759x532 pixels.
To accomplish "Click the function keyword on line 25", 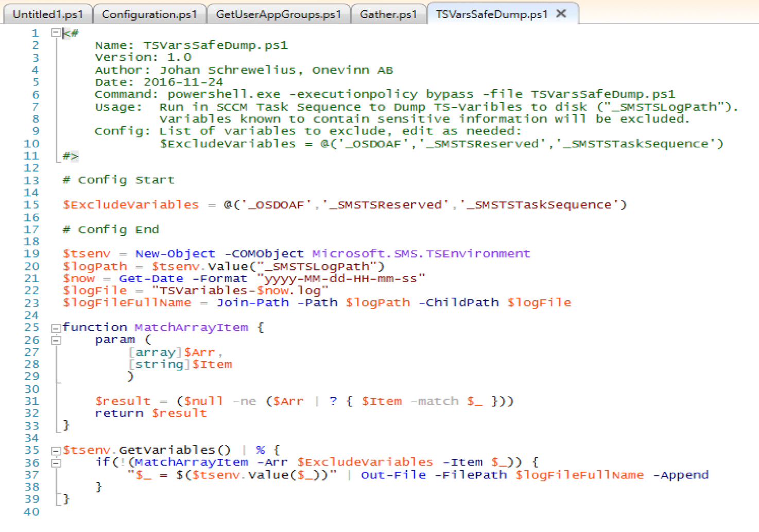I will pyautogui.click(x=95, y=327).
